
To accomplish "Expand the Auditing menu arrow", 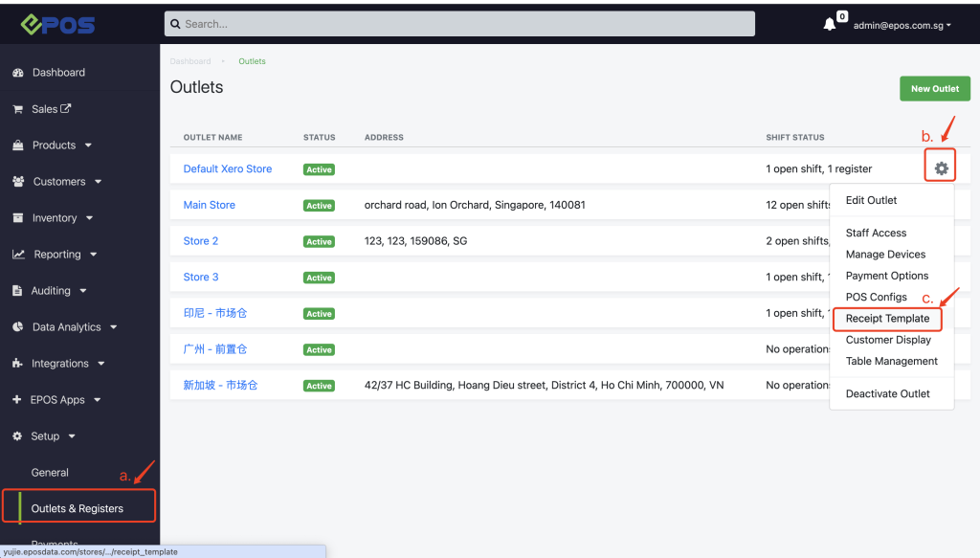I will (x=83, y=291).
